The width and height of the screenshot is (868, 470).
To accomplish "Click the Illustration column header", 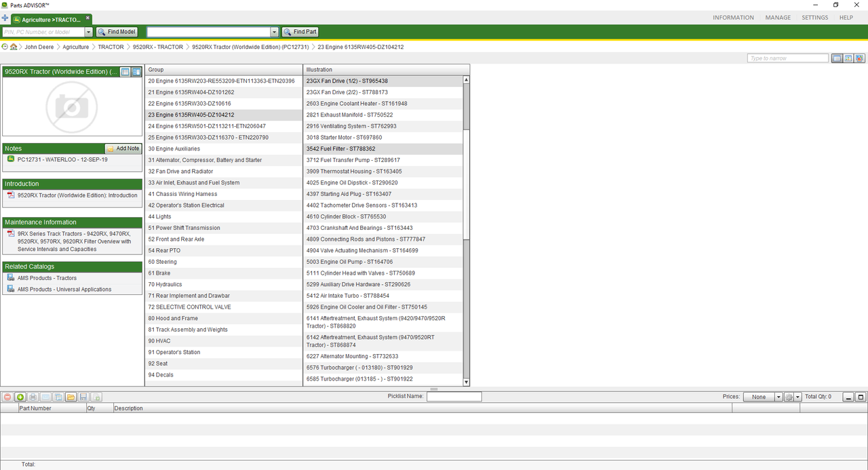I will pos(386,70).
